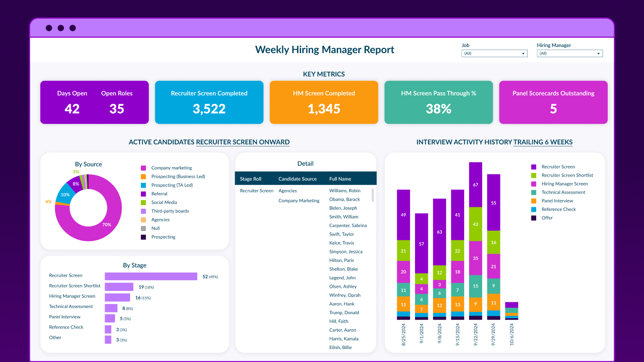Click the Detail table scrollbar thumb
Viewport: 644px width, 362px height.
(373, 195)
